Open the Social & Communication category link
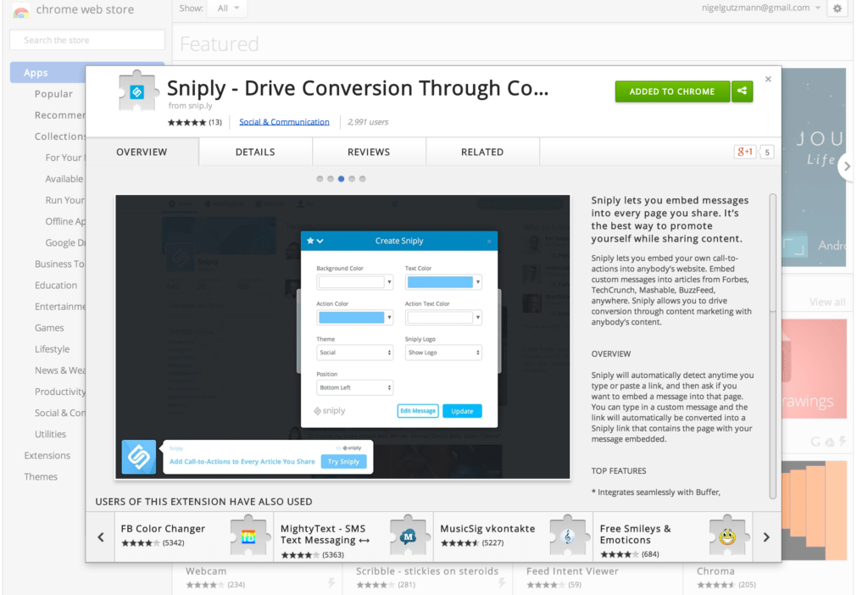The height and width of the screenshot is (595, 868). (x=284, y=122)
